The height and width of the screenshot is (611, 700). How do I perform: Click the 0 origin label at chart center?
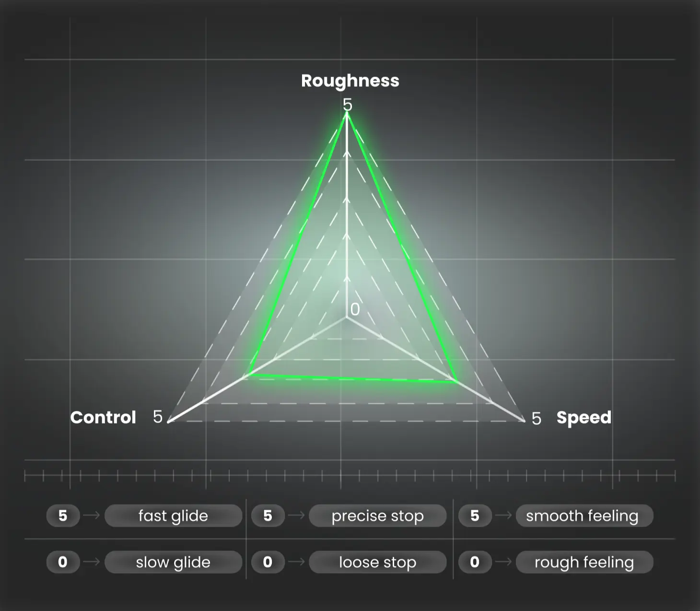click(x=355, y=309)
